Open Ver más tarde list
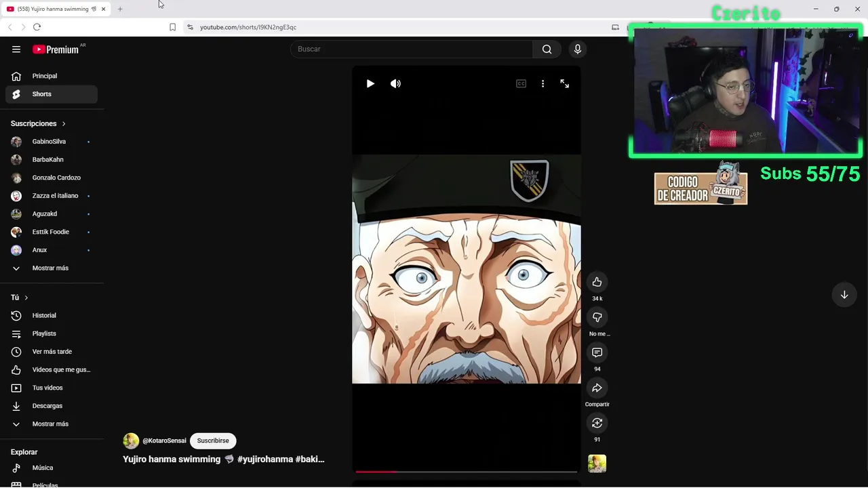868x488 pixels. (52, 352)
